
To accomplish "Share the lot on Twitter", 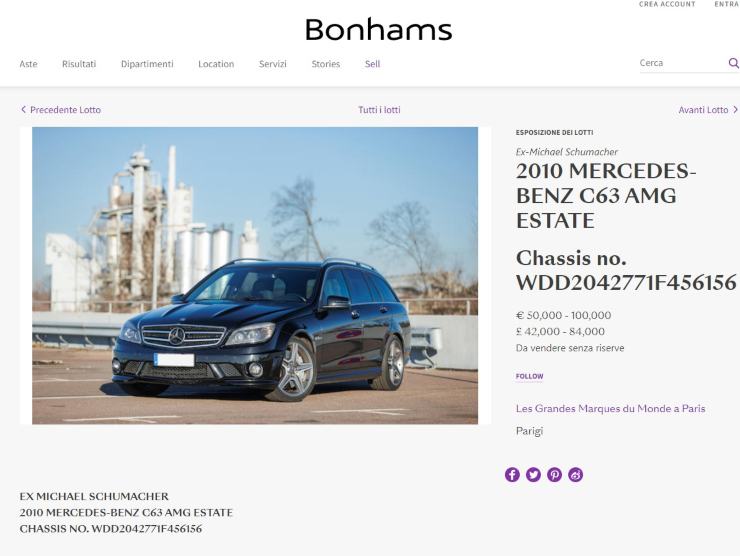I will pyautogui.click(x=533, y=474).
